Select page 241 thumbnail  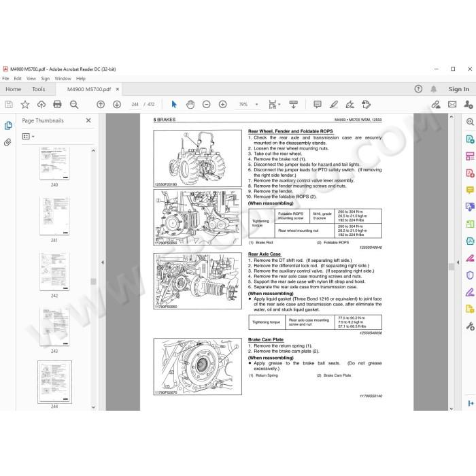click(54, 216)
